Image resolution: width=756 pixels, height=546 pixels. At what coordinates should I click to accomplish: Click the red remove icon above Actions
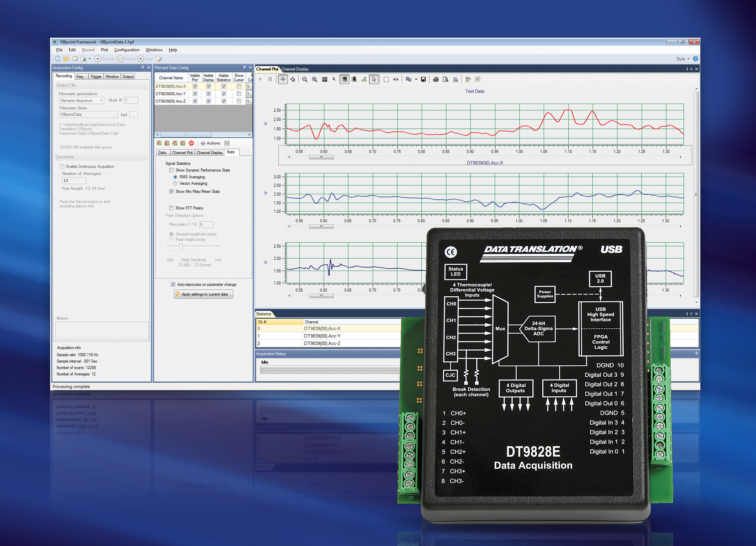pos(191,143)
